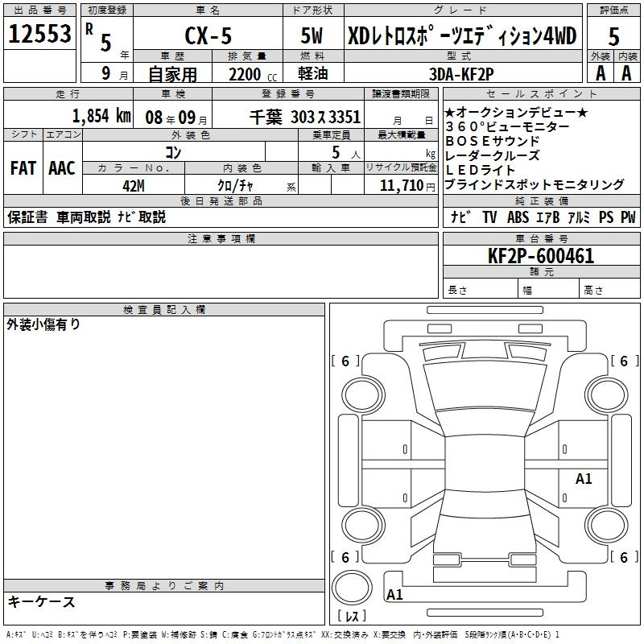Select mileage value 1,854 km
The width and height of the screenshot is (644, 644).
pyautogui.click(x=101, y=116)
